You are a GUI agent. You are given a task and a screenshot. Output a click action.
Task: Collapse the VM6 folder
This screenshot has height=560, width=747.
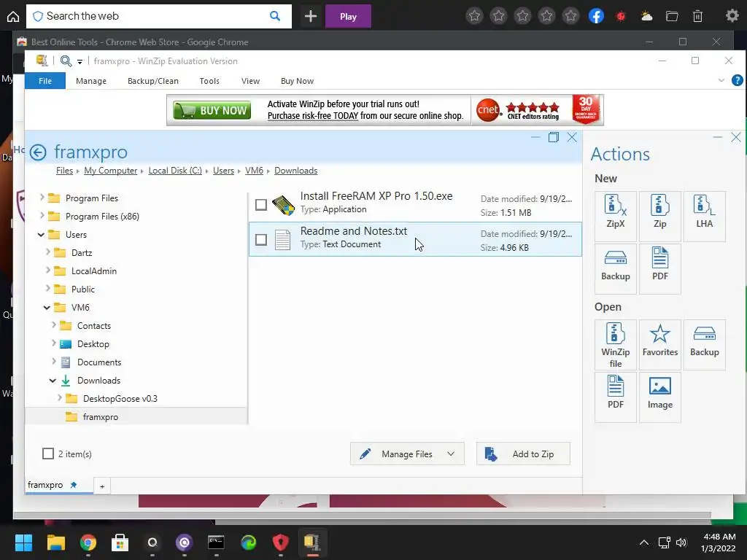pyautogui.click(x=47, y=307)
